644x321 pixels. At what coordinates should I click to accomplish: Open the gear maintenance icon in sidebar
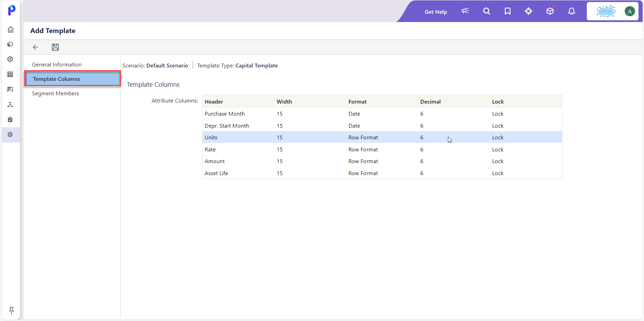point(10,135)
